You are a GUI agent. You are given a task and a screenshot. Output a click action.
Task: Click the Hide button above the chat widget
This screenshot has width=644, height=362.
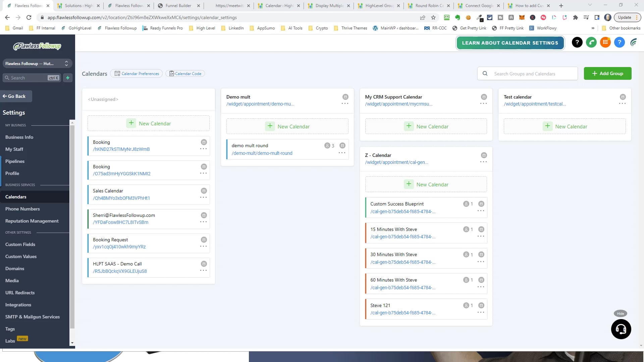pyautogui.click(x=621, y=313)
